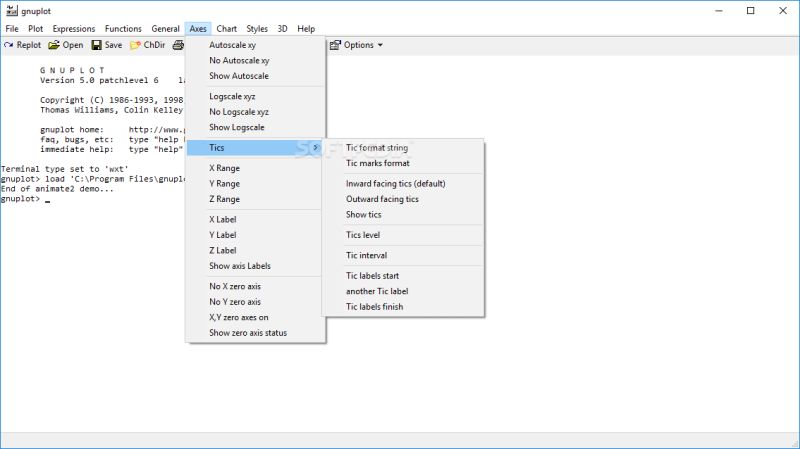Open the Help menu
Image resolution: width=800 pixels, height=449 pixels.
(x=306, y=29)
